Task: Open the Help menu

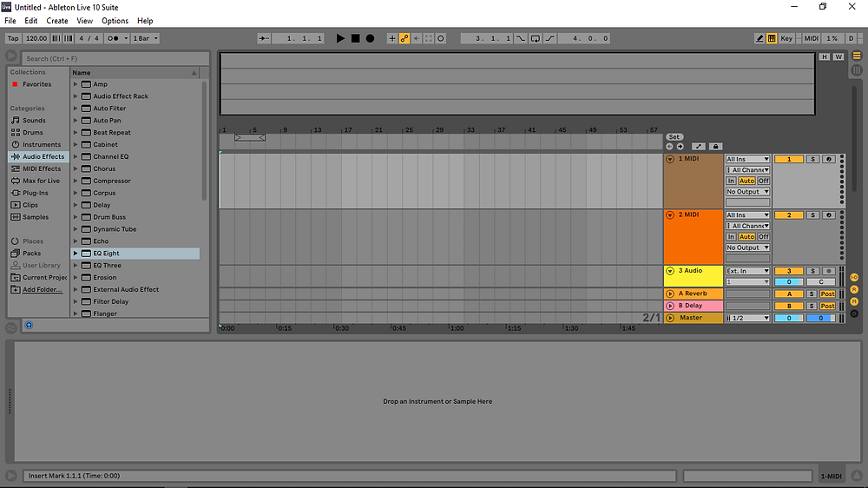Action: tap(145, 21)
